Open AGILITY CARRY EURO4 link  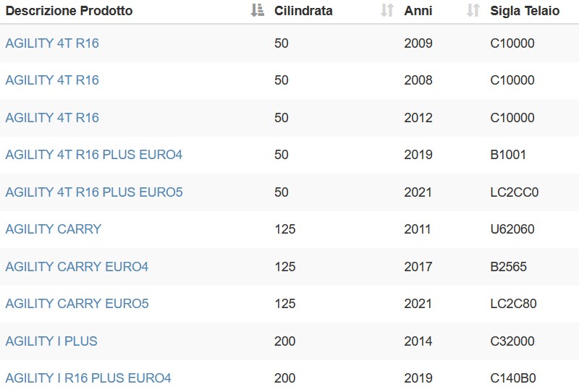coord(77,267)
